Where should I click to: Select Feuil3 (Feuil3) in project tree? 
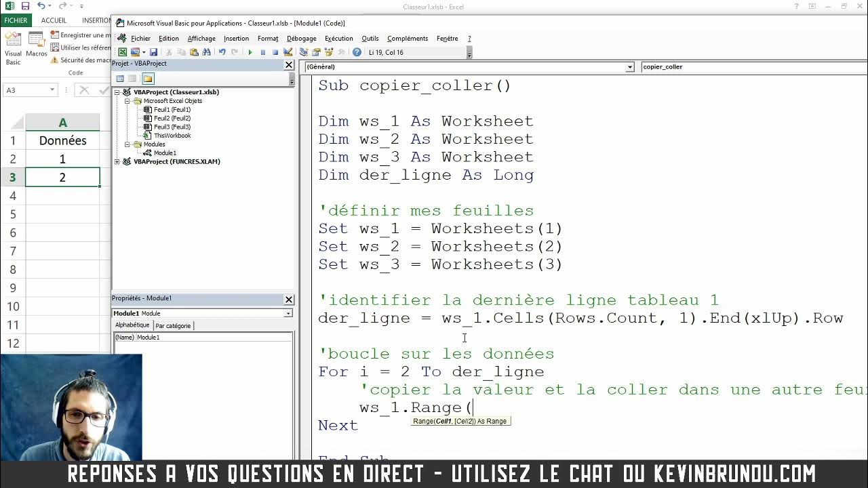coord(172,127)
